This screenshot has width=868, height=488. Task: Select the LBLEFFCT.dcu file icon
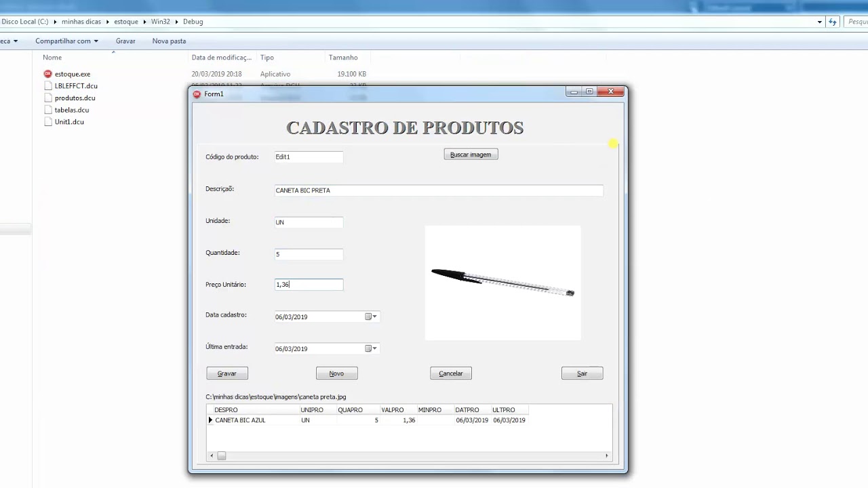point(47,86)
